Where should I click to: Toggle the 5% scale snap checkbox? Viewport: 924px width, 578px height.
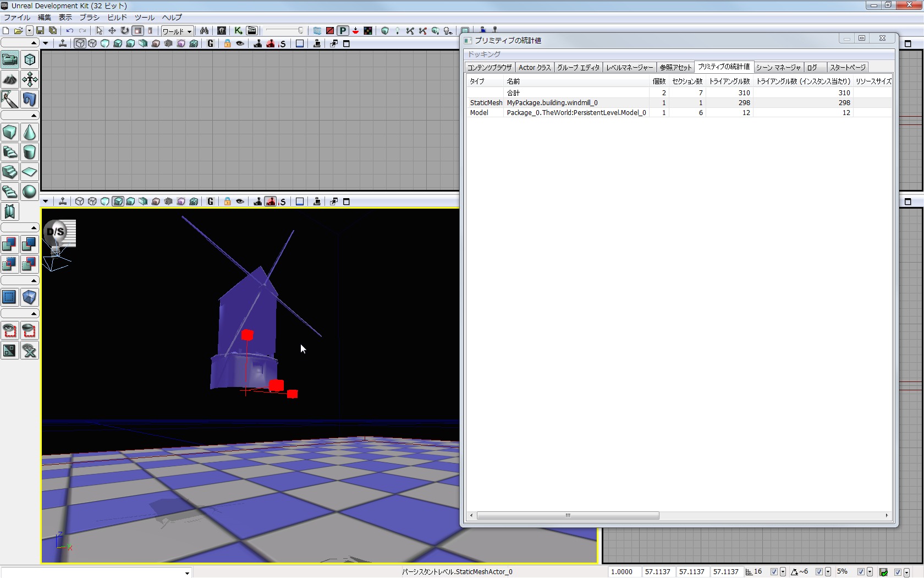pos(861,572)
